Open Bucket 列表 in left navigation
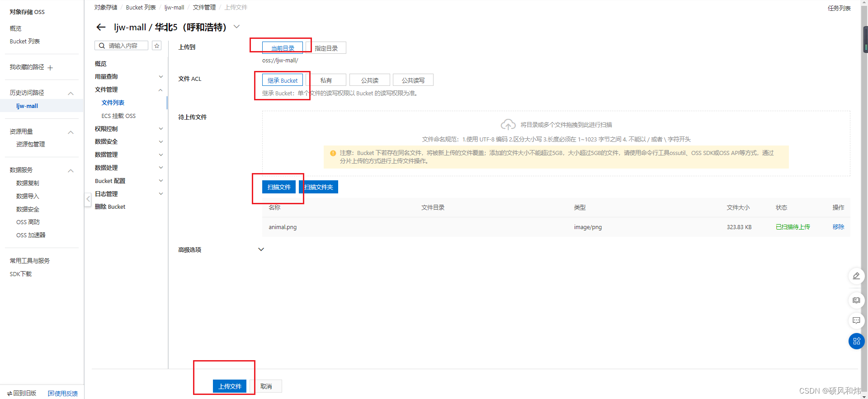The width and height of the screenshot is (868, 399). tap(25, 41)
